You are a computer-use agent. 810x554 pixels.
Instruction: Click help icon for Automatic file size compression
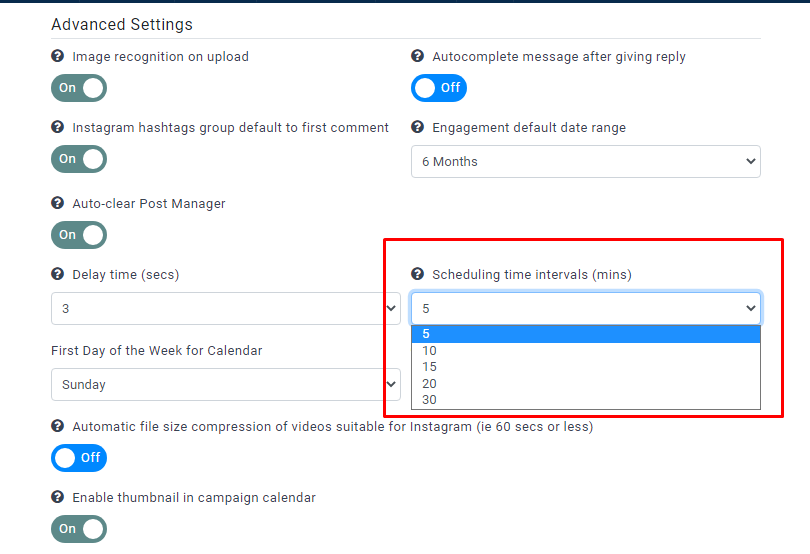[x=58, y=427]
